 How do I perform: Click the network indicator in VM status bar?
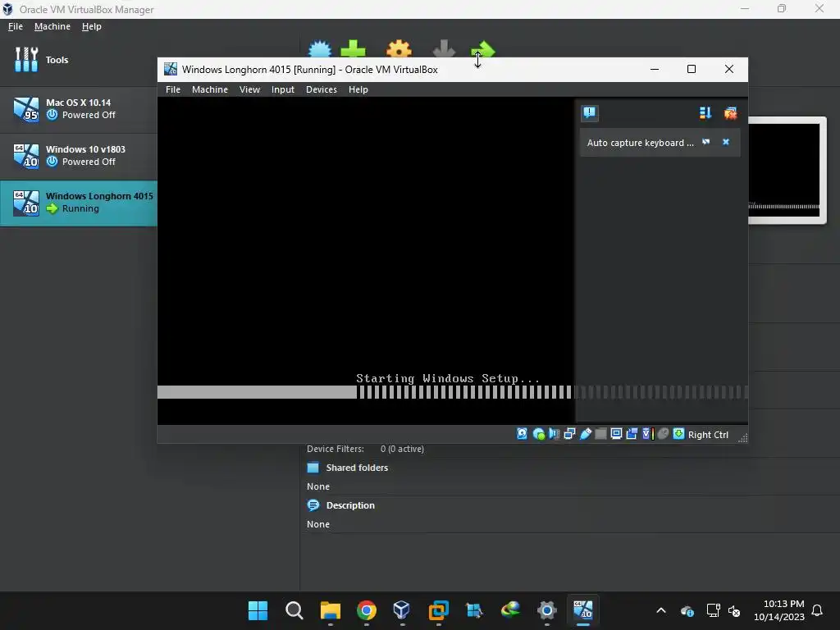coord(569,434)
